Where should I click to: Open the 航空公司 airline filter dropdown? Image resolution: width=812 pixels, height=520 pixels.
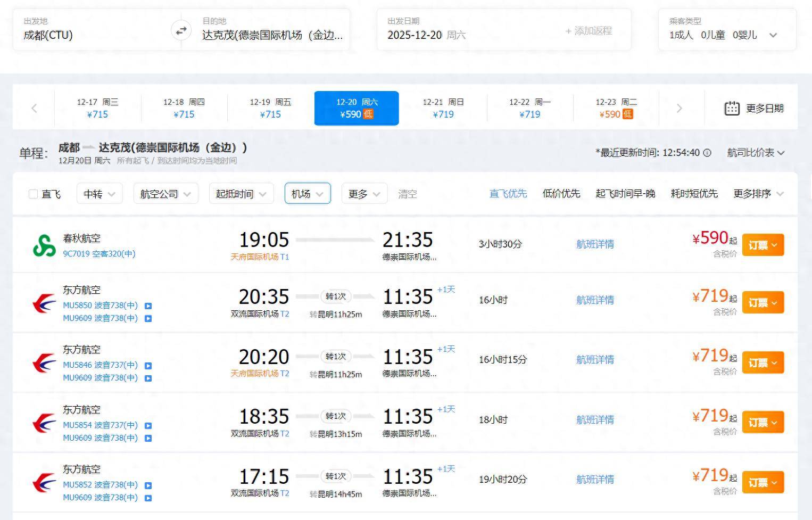pyautogui.click(x=165, y=194)
